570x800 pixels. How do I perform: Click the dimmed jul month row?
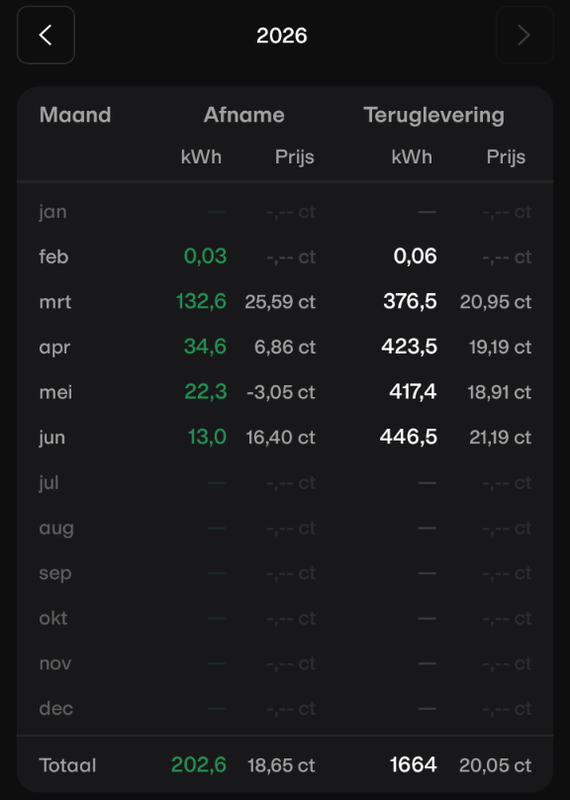[285, 483]
